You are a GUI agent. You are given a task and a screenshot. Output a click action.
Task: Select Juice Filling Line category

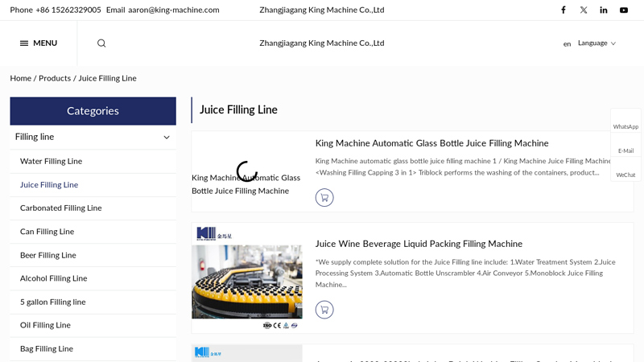(x=93, y=185)
